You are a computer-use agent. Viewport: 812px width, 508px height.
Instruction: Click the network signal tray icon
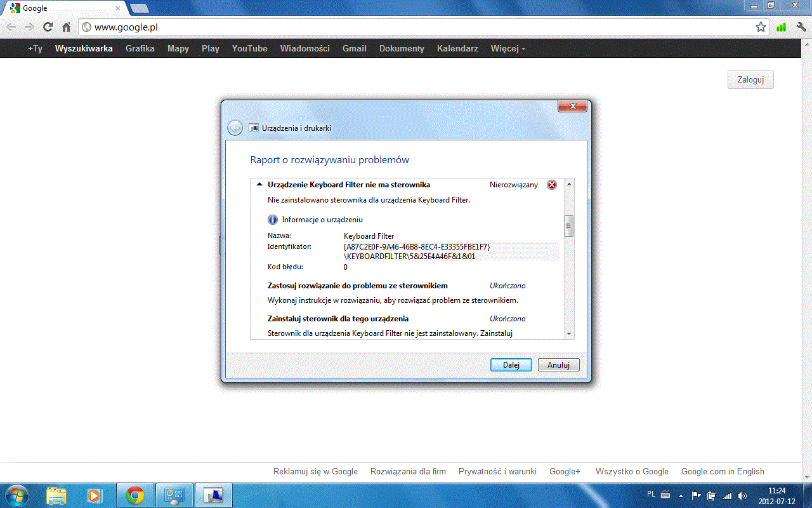click(x=727, y=495)
